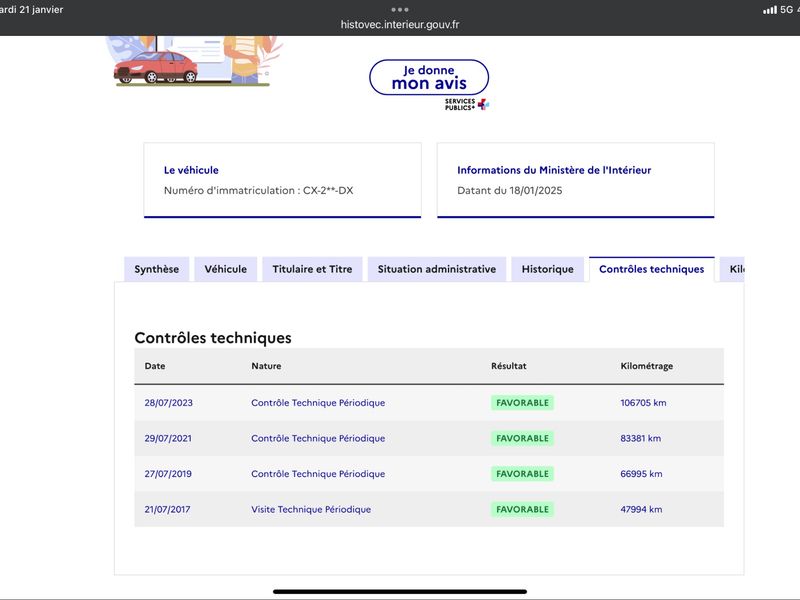800x600 pixels.
Task: Click the 106705 km mileage value
Action: point(643,403)
